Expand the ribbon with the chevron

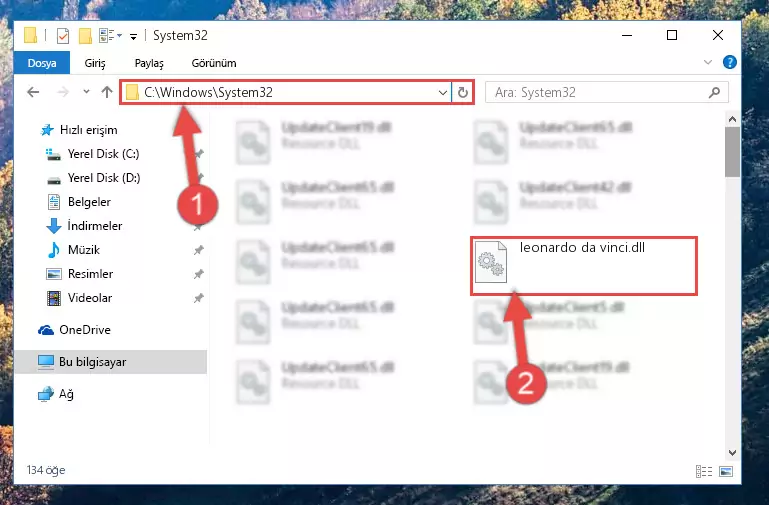click(707, 62)
